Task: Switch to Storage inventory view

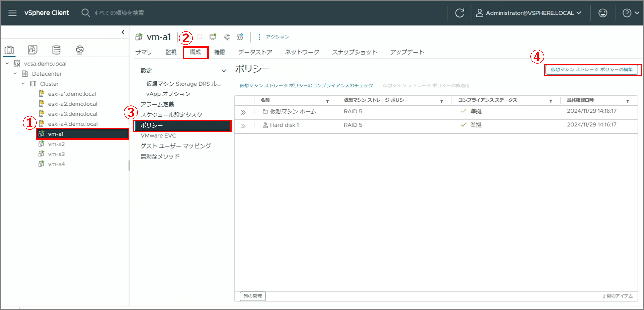Action: tap(56, 50)
